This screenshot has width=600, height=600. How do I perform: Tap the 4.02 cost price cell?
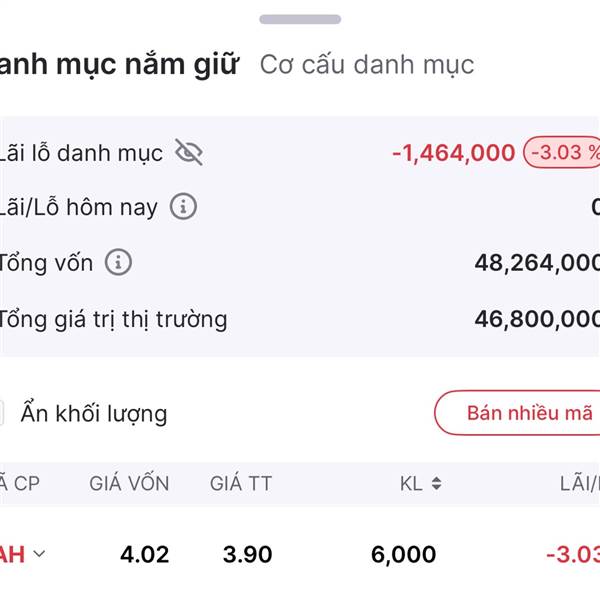(145, 554)
